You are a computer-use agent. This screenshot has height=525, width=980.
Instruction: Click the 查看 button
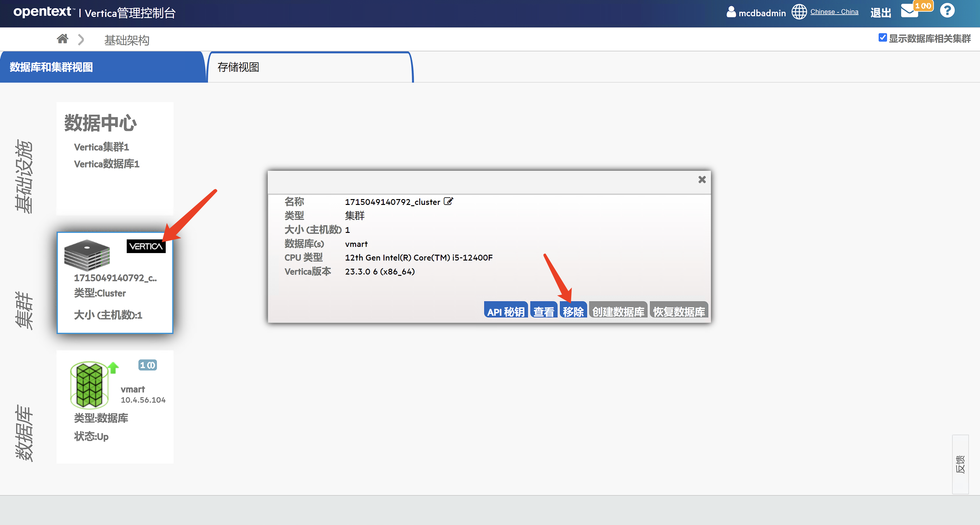[x=544, y=311]
